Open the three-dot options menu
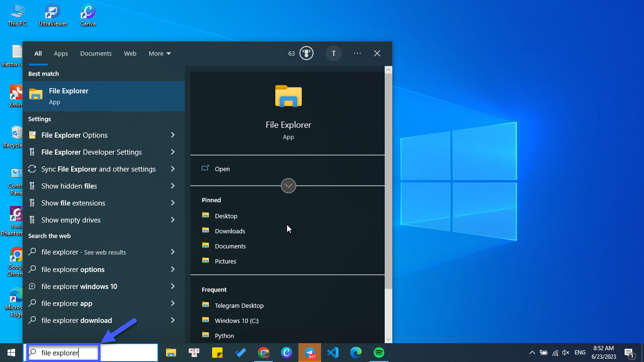This screenshot has height=362, width=644. [x=357, y=53]
